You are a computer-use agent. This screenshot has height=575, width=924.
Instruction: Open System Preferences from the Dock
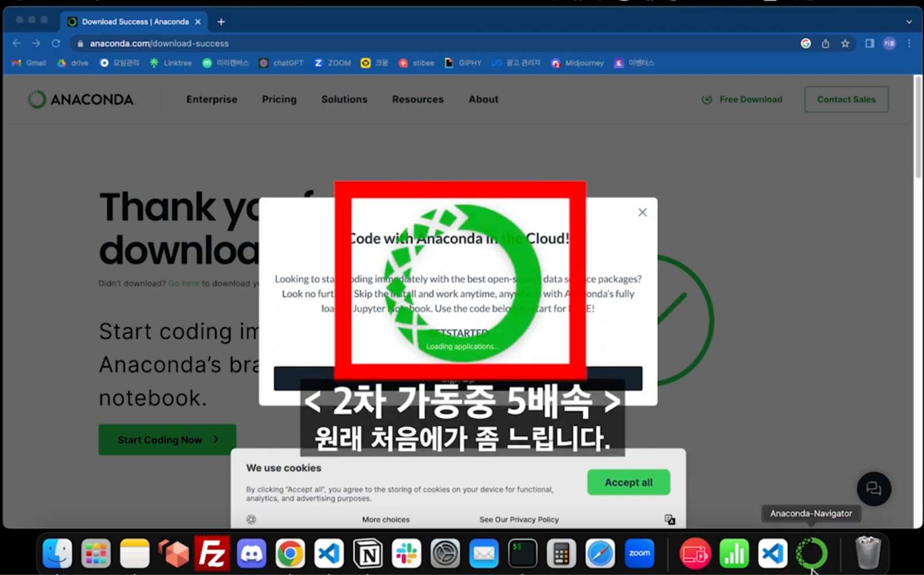tap(445, 554)
